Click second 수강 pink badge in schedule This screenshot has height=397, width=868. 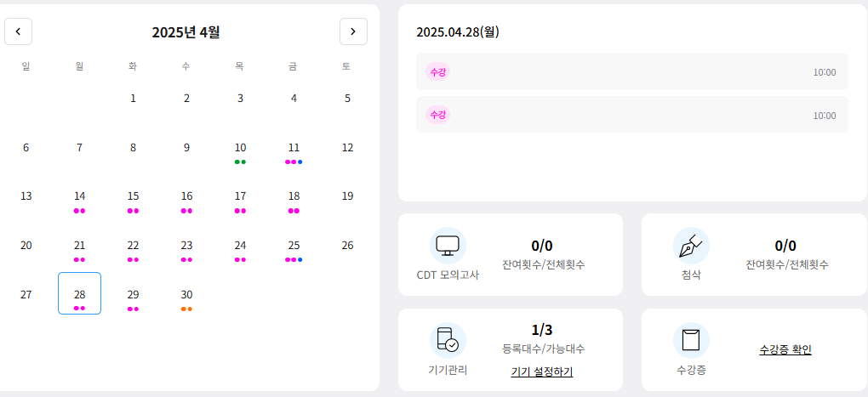[x=437, y=115]
